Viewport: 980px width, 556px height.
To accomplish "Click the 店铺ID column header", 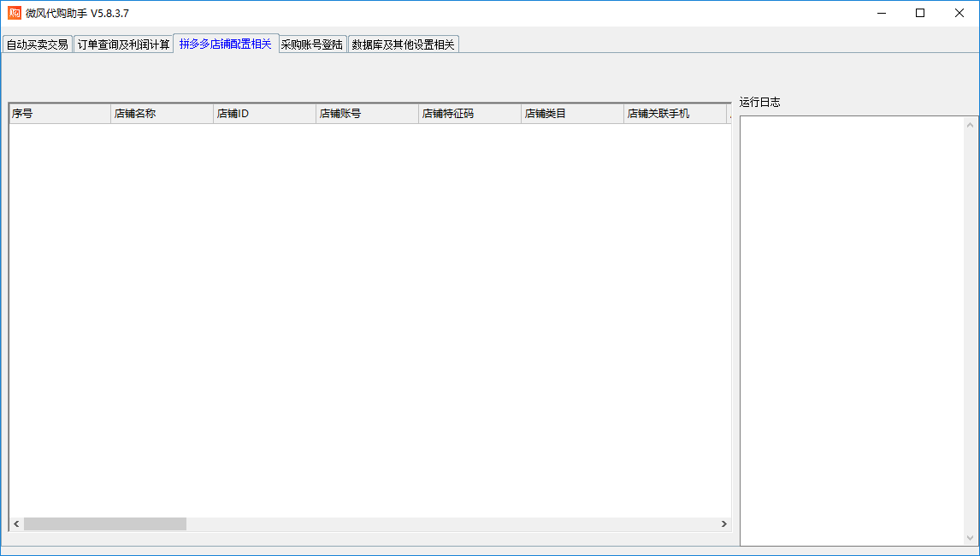I will (x=264, y=113).
